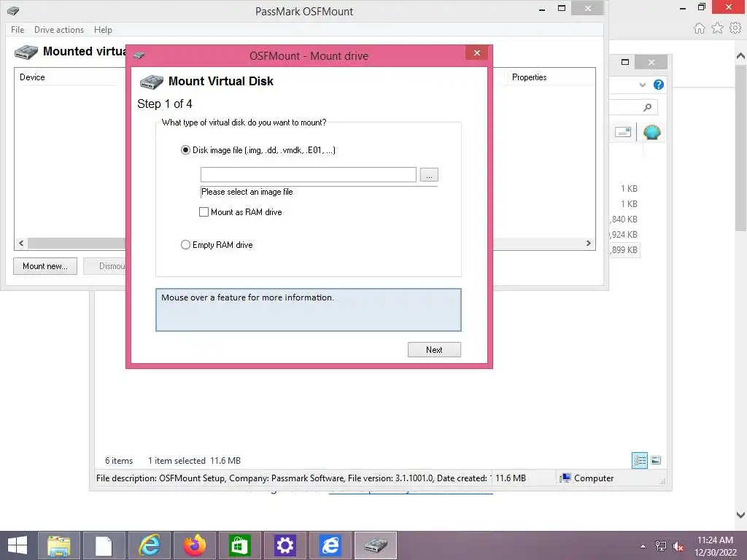Expand Explorer ribbon chevron
The width and height of the screenshot is (747, 560).
click(642, 85)
